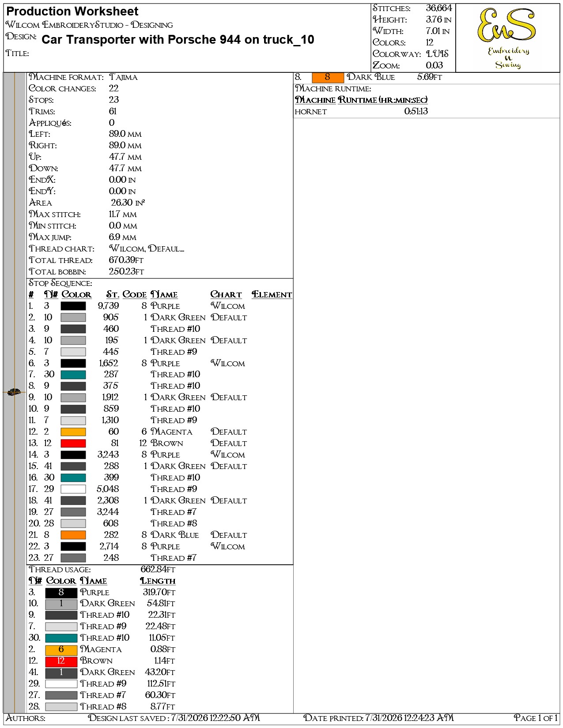Select the trims value 61
The image size is (563, 728).
[x=113, y=112]
